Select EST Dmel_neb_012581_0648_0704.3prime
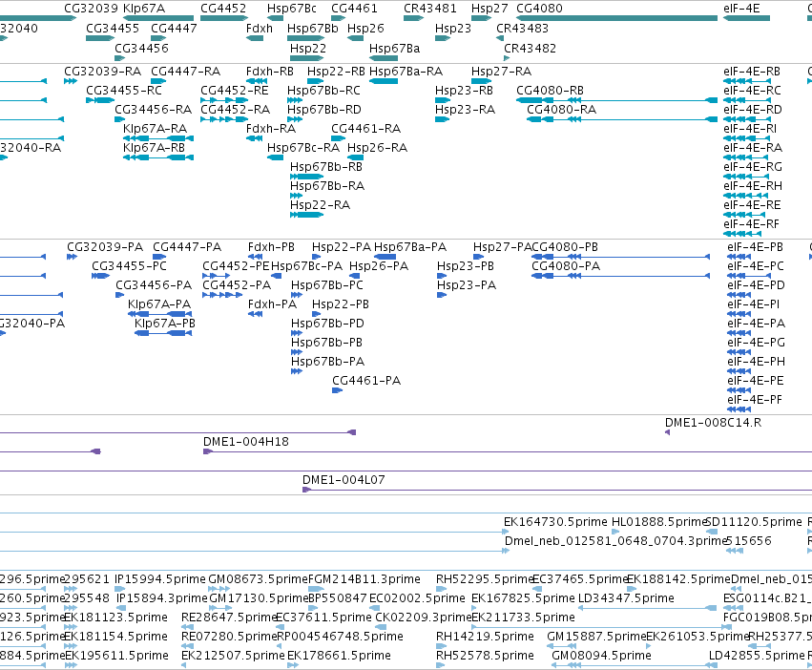The width and height of the screenshot is (812, 670). (x=615, y=541)
